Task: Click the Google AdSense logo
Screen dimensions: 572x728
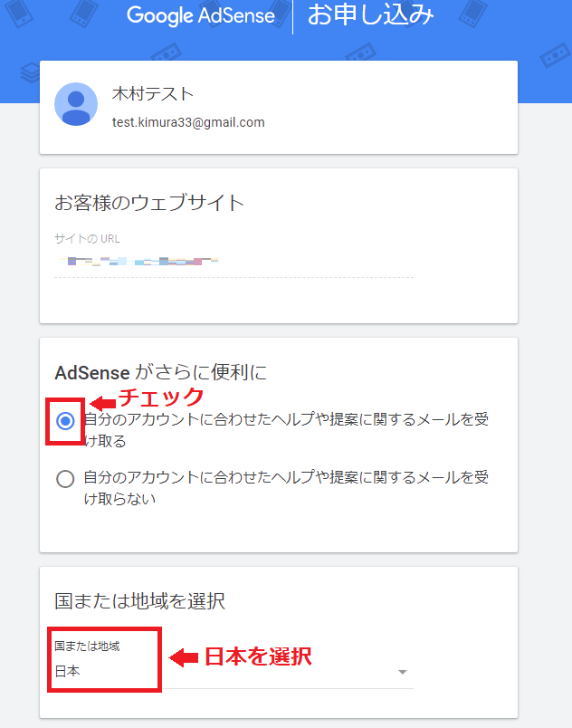Action: [201, 15]
